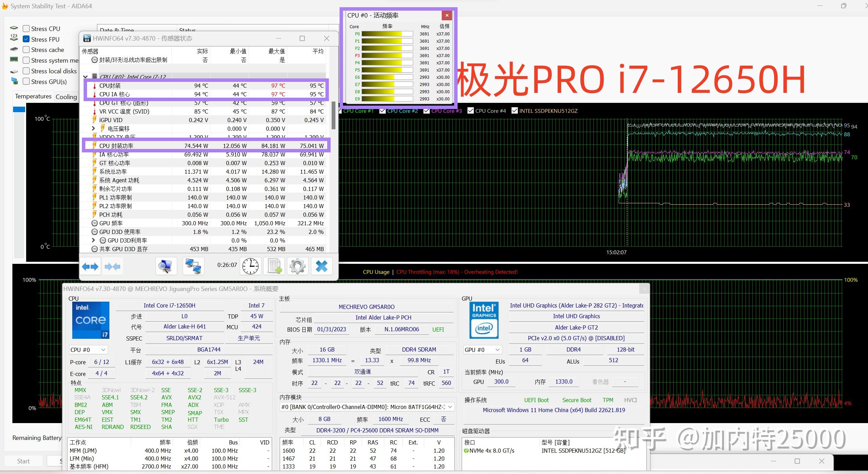
Task: Click the Intel 7 label button
Action: point(256,305)
